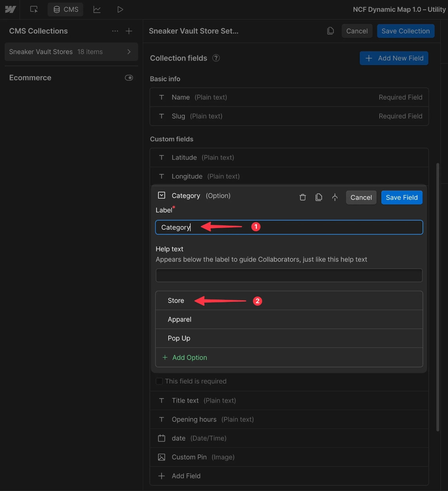Open the Insights chart icon
The image size is (448, 491).
point(97,9)
